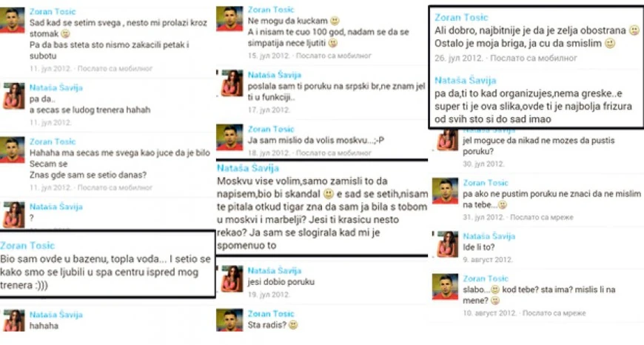Click the "10. август 2012." timestamp
Image resolution: width=644 pixels, height=345 pixels.
[x=489, y=313]
